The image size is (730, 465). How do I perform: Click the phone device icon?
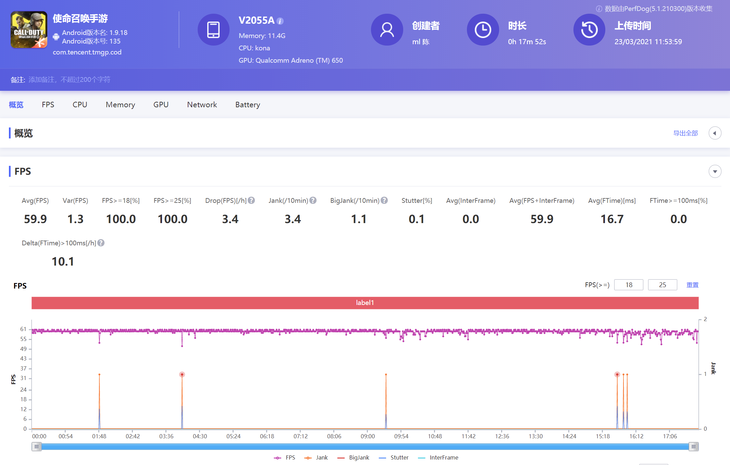click(x=213, y=31)
